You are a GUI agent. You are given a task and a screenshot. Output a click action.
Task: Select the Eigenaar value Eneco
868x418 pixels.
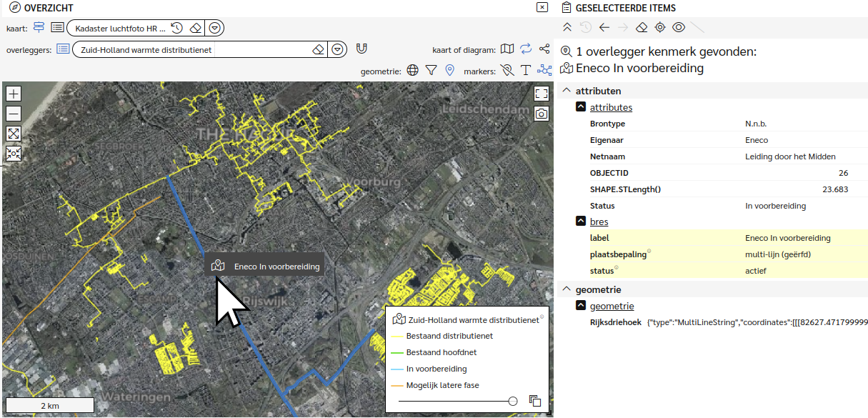point(757,140)
